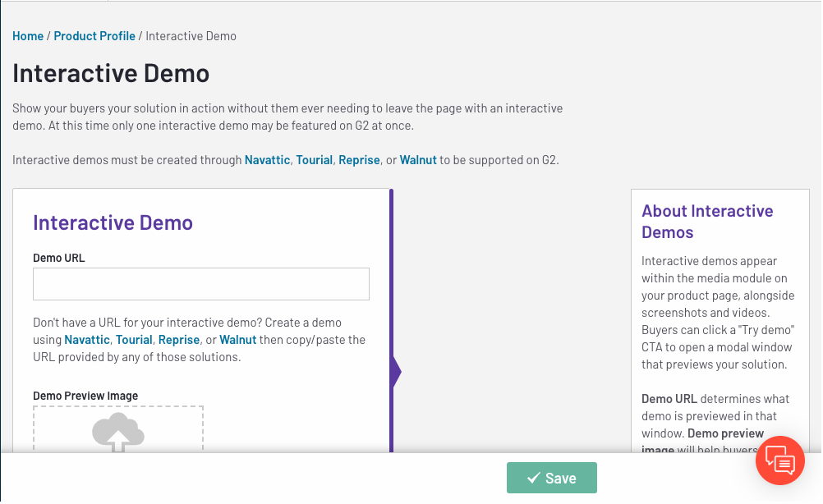
Task: Save the interactive demo settings
Action: pos(551,478)
